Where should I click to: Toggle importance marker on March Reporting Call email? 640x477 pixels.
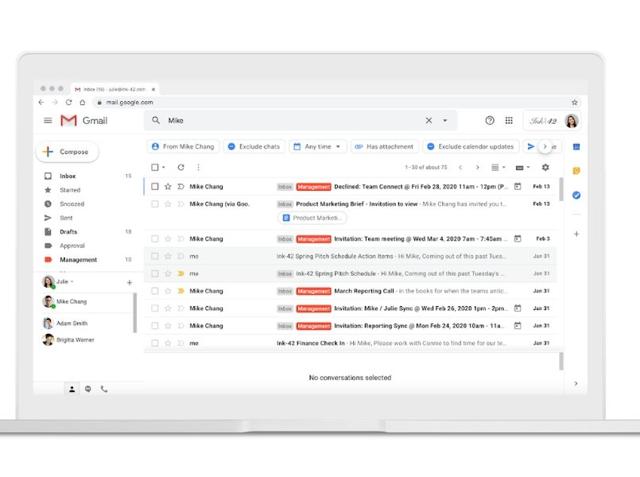(x=181, y=291)
